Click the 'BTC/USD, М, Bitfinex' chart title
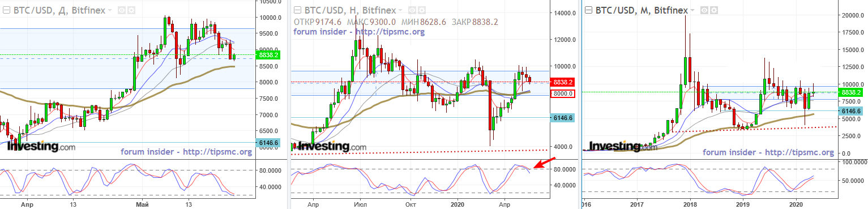This screenshot has width=868, height=209. 642,11
